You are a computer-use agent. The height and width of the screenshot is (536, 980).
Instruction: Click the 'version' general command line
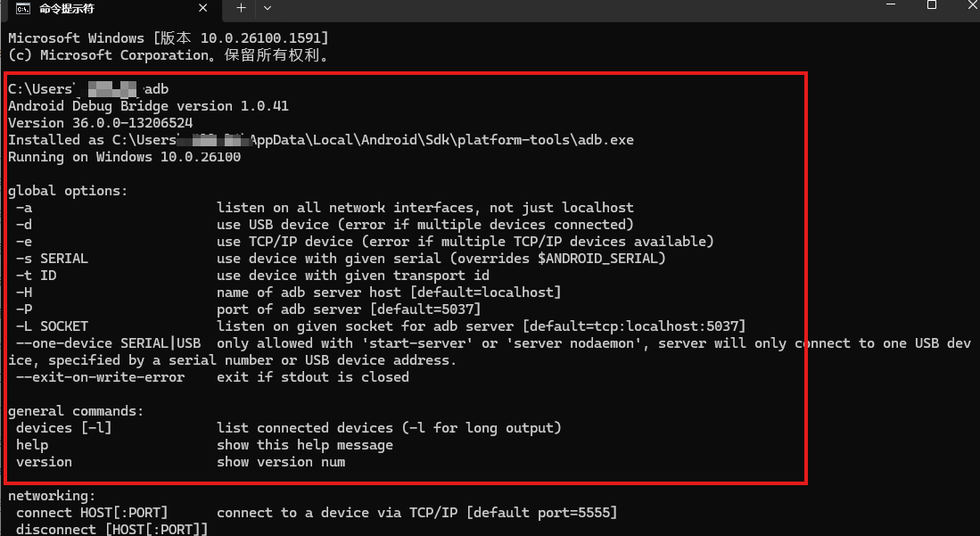[44, 462]
